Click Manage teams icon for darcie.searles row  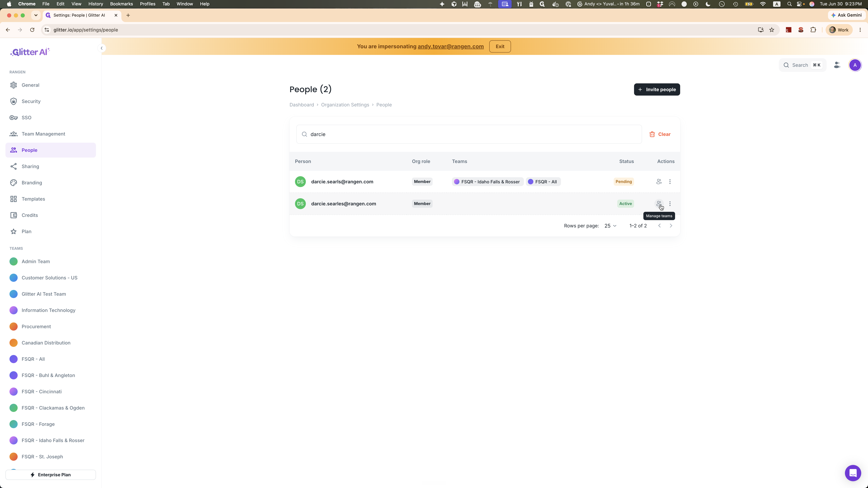pos(659,203)
